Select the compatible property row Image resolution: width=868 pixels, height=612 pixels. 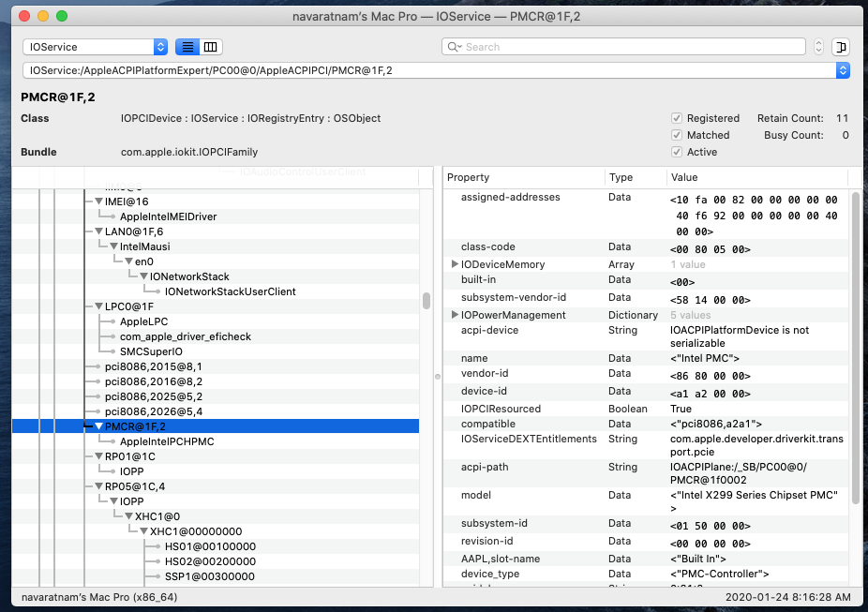point(646,424)
